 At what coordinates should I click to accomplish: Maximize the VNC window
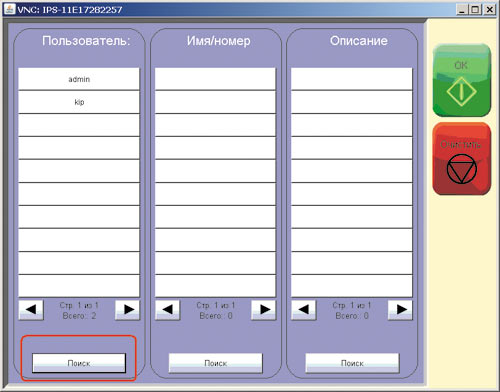(x=475, y=9)
